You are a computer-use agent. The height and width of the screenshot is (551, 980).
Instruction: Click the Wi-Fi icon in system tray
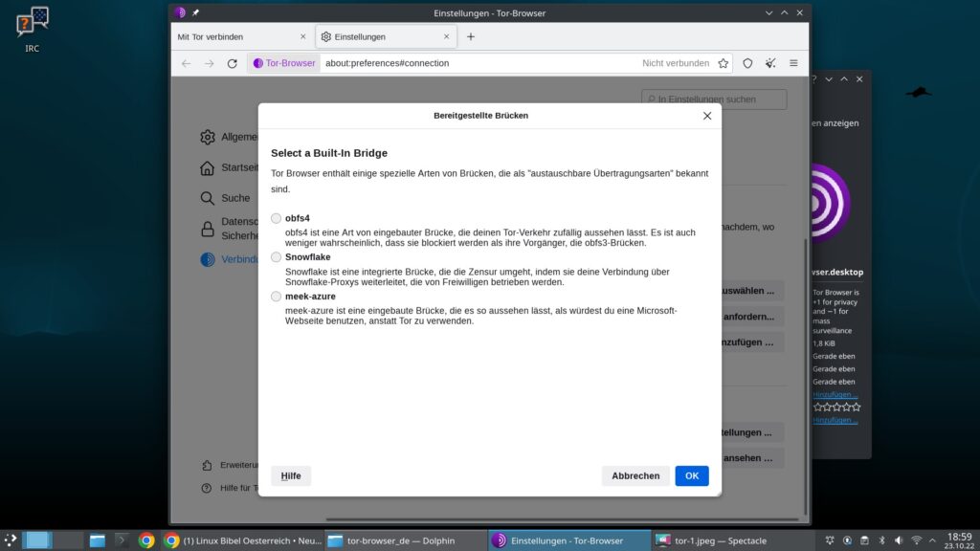tap(916, 540)
